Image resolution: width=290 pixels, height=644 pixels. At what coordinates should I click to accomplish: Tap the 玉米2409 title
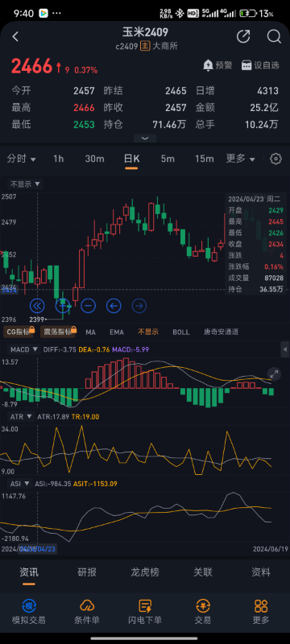[x=145, y=32]
